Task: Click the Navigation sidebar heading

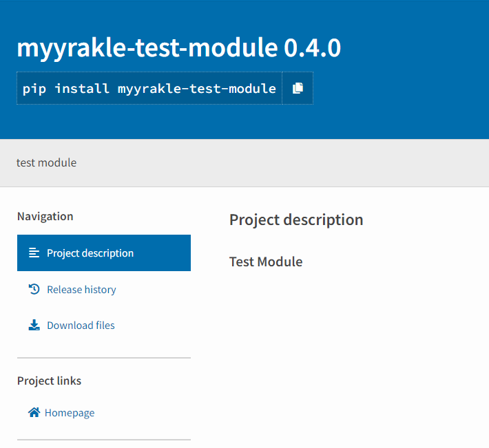Action: [45, 216]
